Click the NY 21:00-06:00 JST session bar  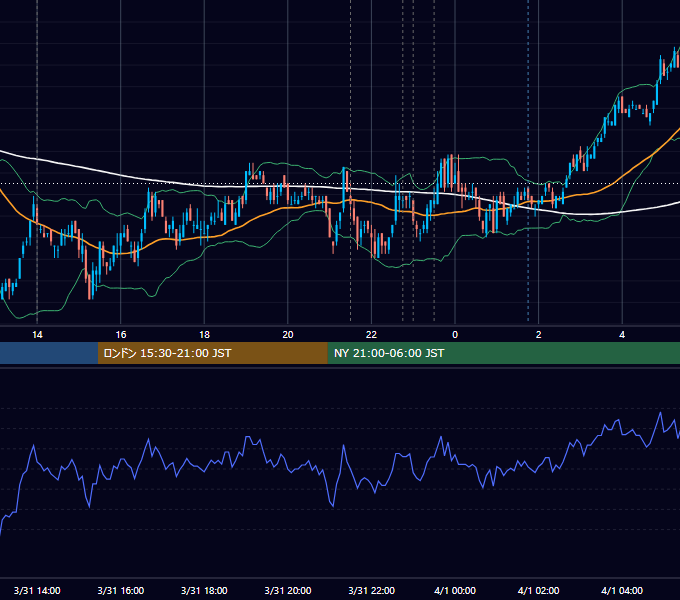pyautogui.click(x=503, y=353)
